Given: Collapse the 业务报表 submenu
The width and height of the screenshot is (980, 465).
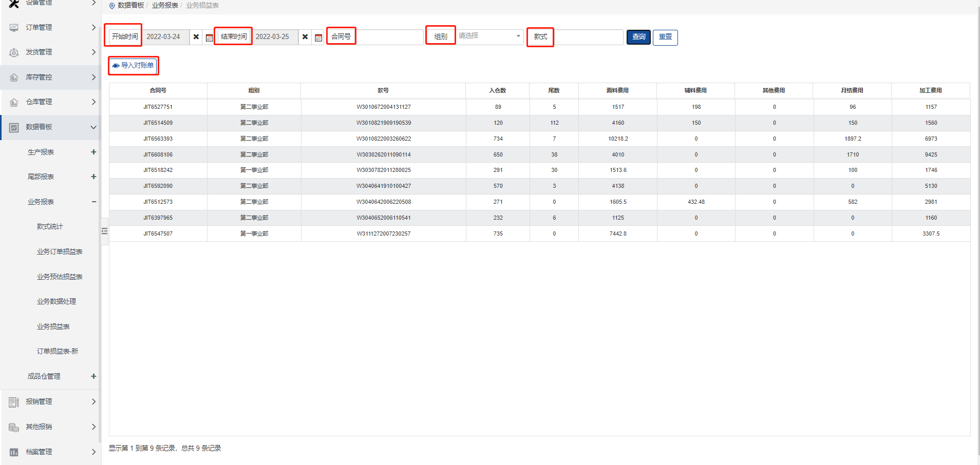Looking at the screenshot, I should click(x=93, y=202).
